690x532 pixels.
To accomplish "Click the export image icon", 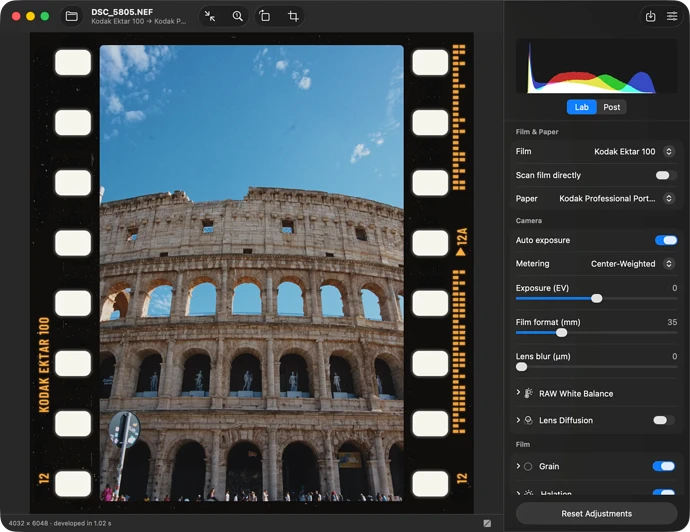I will [650, 16].
